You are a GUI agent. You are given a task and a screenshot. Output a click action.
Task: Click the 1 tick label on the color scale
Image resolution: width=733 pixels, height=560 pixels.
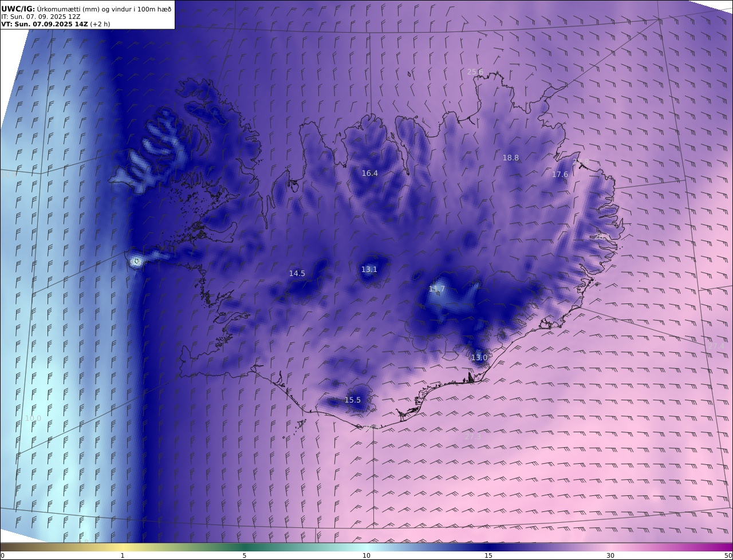pyautogui.click(x=123, y=555)
